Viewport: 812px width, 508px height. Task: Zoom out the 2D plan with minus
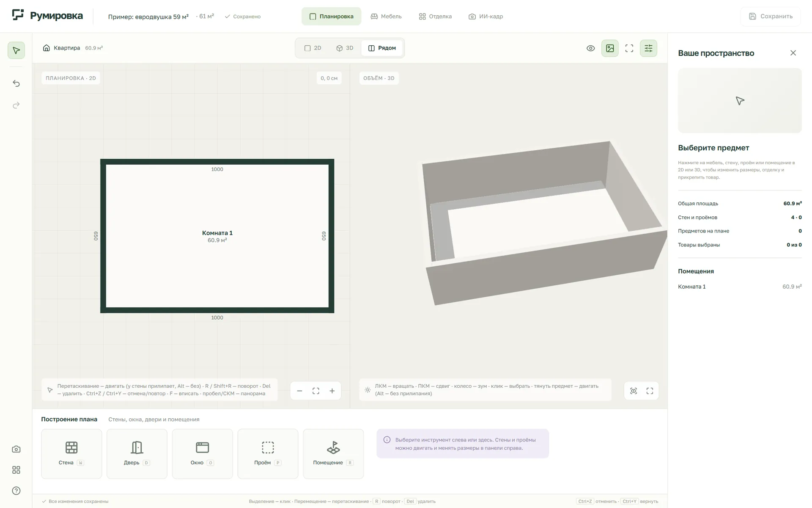point(299,391)
